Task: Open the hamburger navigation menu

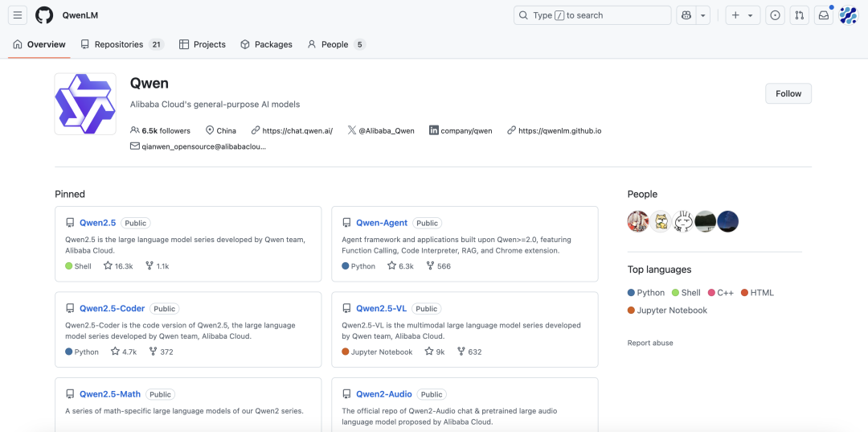Action: coord(18,15)
